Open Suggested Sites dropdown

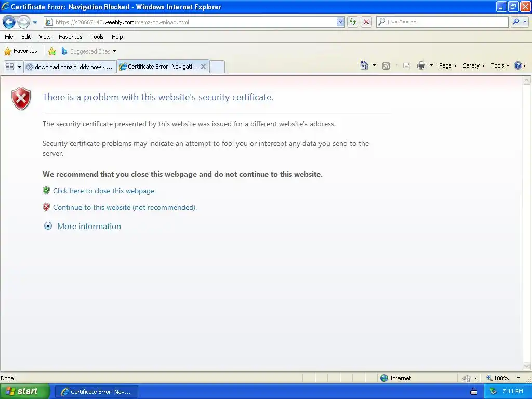point(89,51)
